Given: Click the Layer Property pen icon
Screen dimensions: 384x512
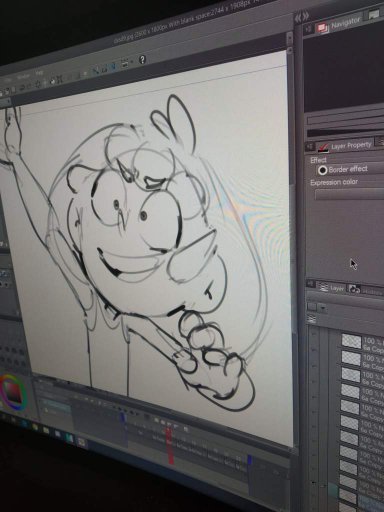Looking at the screenshot, I should [x=323, y=147].
